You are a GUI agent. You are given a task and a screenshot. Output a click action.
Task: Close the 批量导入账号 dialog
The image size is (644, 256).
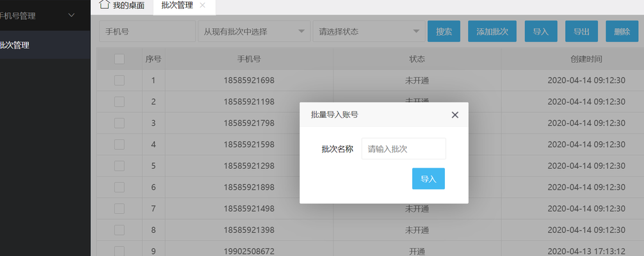coord(455,115)
